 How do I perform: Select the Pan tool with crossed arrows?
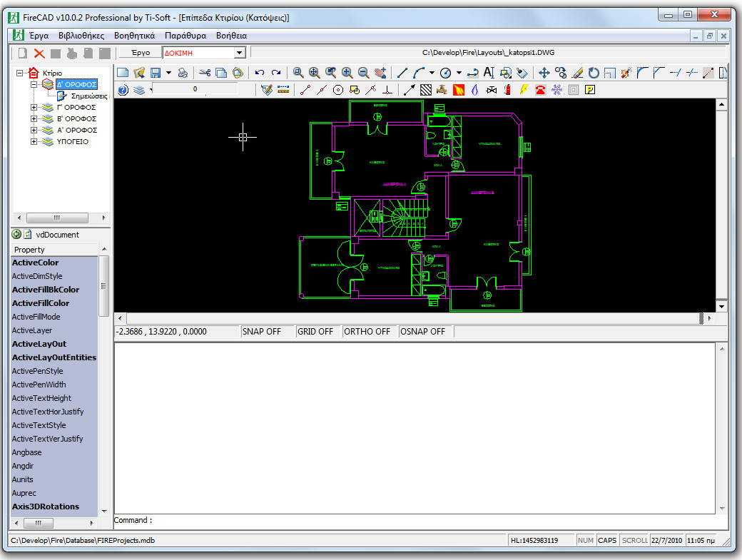(x=544, y=72)
